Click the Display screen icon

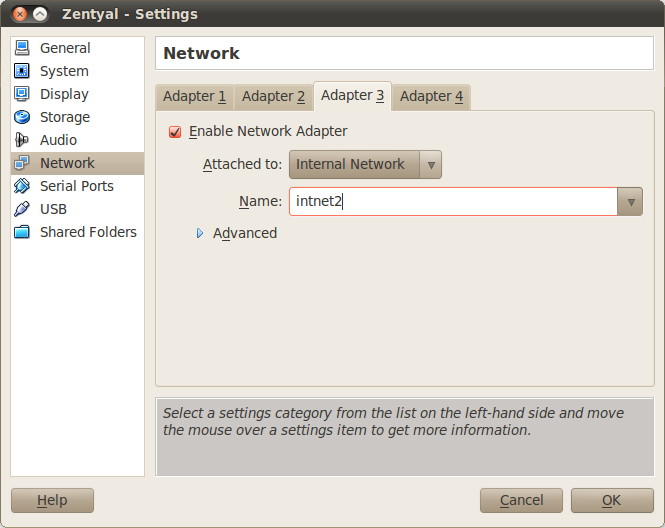[21, 94]
